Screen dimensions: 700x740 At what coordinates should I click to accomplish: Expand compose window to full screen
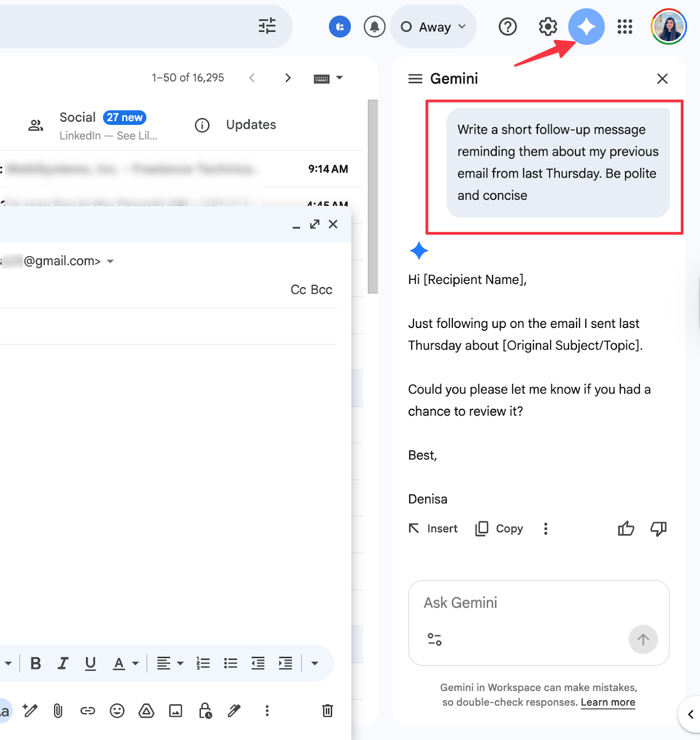point(315,224)
